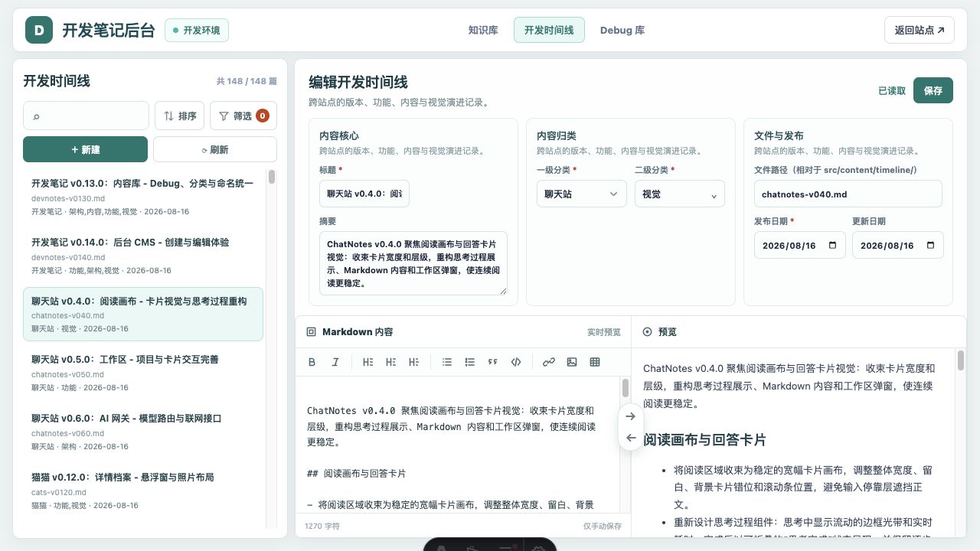Click the right arrow between editor and preview
This screenshot has width=980, height=551.
click(x=631, y=416)
